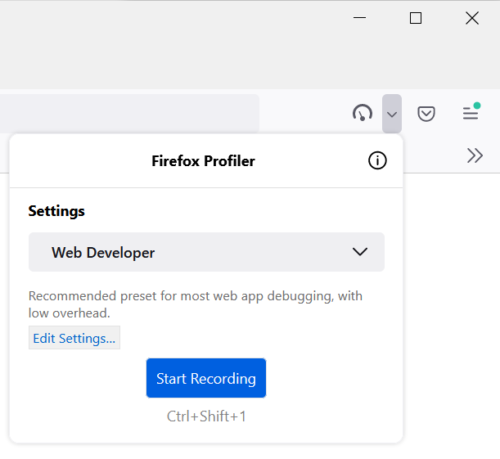500x459 pixels.
Task: Minimize the Firefox window
Action: [360, 18]
